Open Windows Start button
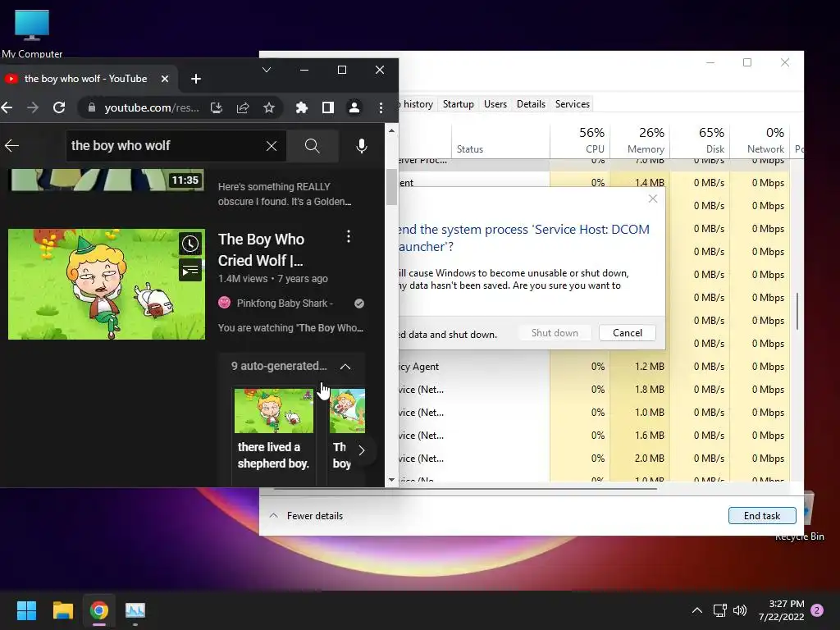Screen dimensions: 840x630 pos(26,610)
